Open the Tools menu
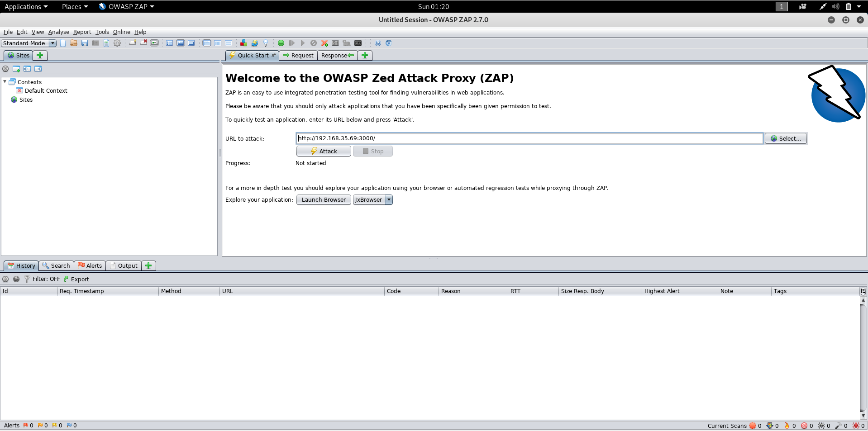This screenshot has width=868, height=431. pyautogui.click(x=102, y=32)
